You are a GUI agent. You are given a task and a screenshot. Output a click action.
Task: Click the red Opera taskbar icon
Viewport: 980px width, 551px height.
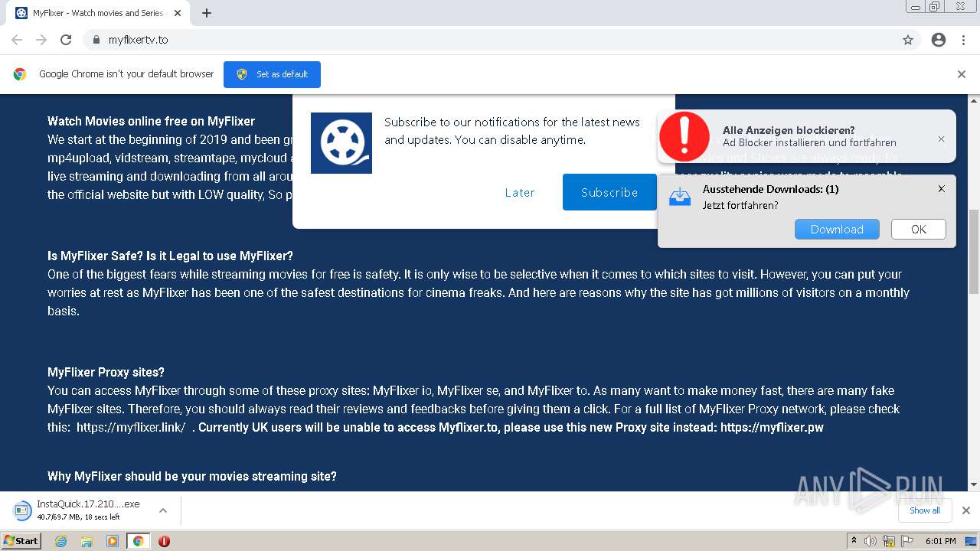[x=164, y=541]
